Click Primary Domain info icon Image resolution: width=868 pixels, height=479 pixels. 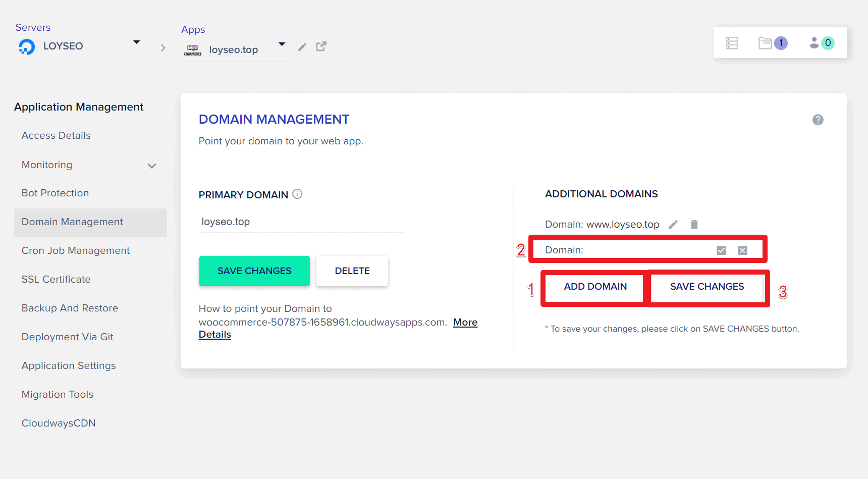[x=297, y=194]
